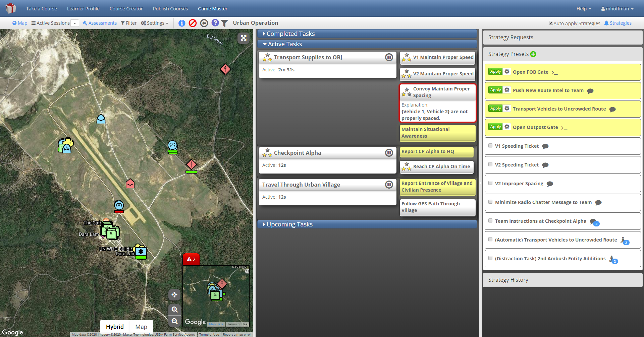
Task: Open the Active Sessions dropdown arrow
Action: pyautogui.click(x=75, y=23)
